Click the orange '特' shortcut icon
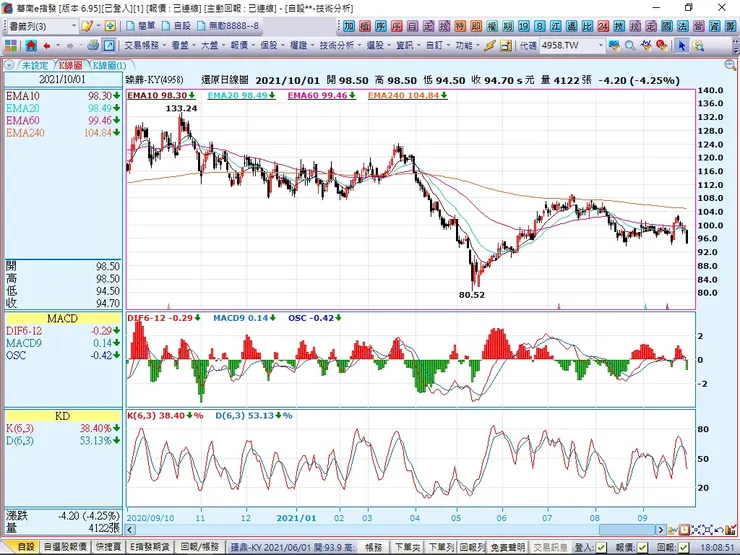 [460, 26]
